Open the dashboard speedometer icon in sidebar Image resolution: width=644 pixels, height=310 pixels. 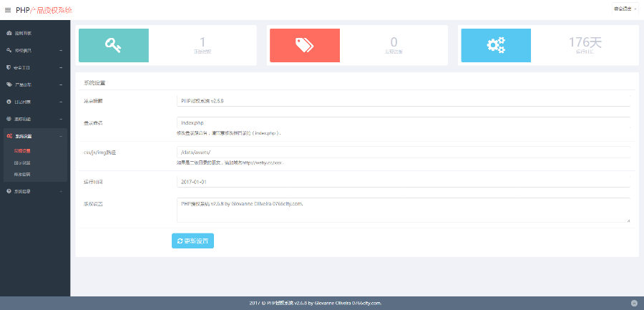tap(9, 33)
